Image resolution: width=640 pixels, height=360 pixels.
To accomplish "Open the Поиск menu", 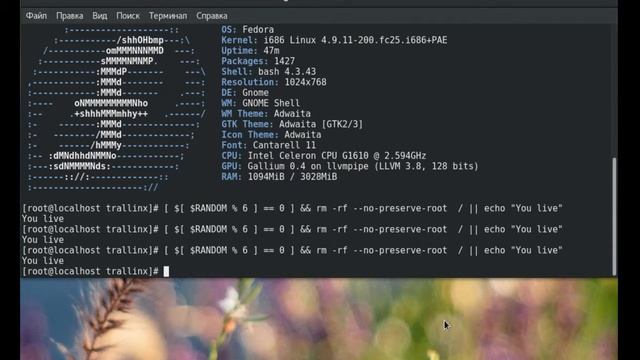I will (128, 16).
